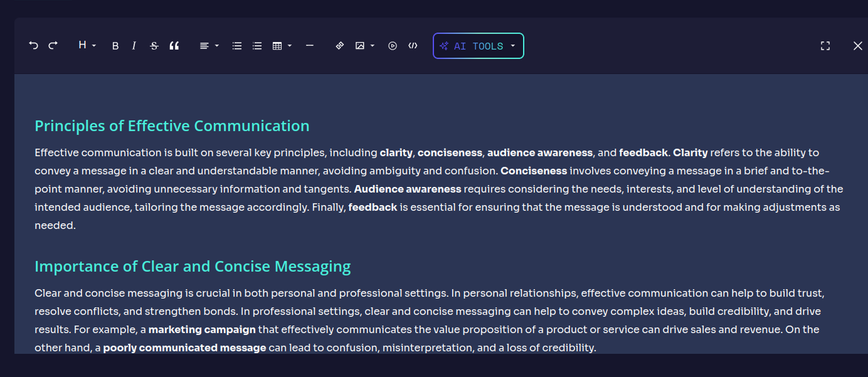Insert a horizontal rule line
The image size is (868, 377).
pos(309,46)
